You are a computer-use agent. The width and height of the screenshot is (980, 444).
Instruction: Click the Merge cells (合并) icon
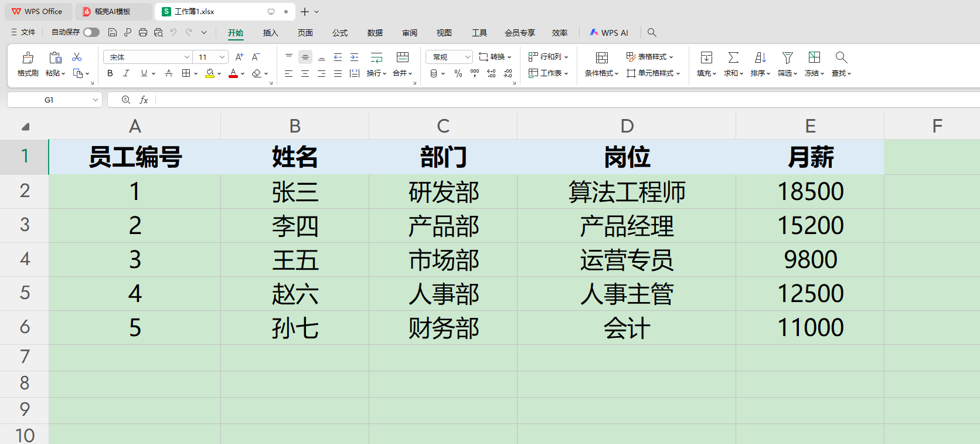pos(403,57)
